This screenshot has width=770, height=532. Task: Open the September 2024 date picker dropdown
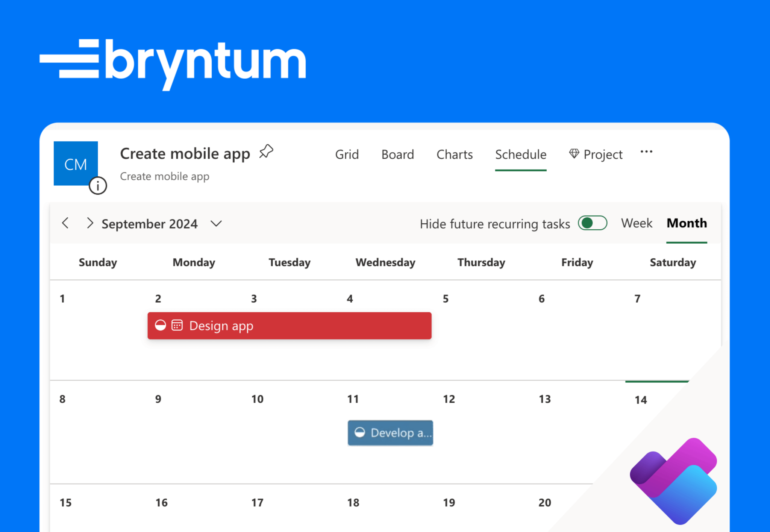[216, 223]
